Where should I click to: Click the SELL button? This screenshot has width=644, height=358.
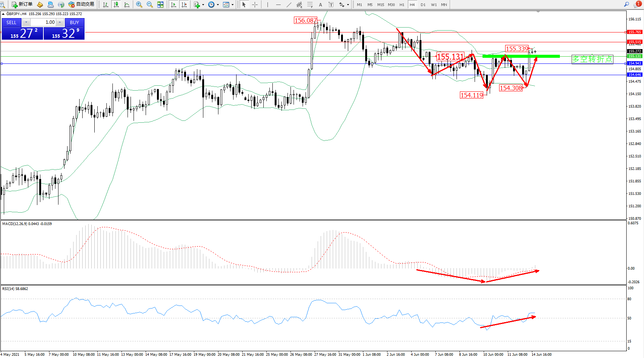[x=11, y=22]
